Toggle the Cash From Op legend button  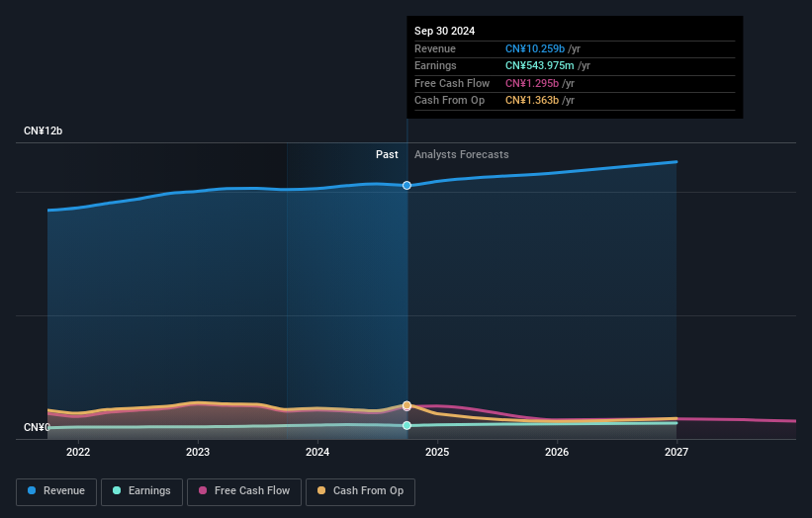coord(360,491)
